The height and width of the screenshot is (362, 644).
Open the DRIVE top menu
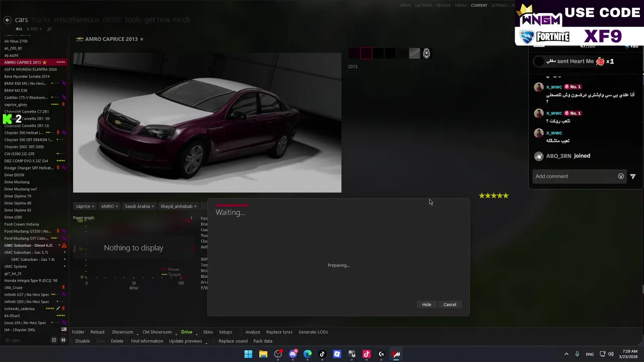406,6
